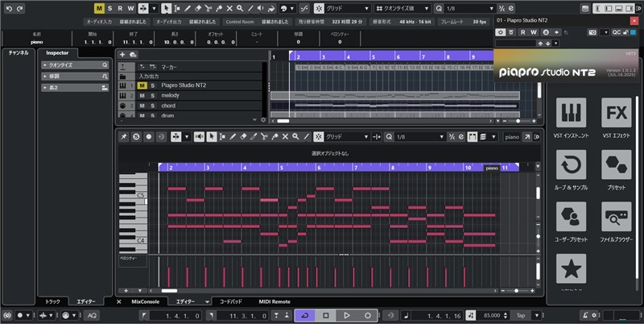Open the 1/8 quantize dropdown in key editor

pyautogui.click(x=420, y=137)
